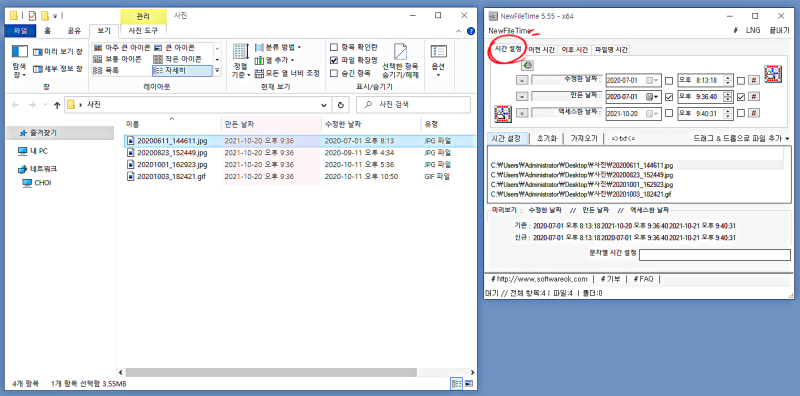Uncheck the date checkbox for 만든 날짜
800x396 pixels.
[669, 96]
